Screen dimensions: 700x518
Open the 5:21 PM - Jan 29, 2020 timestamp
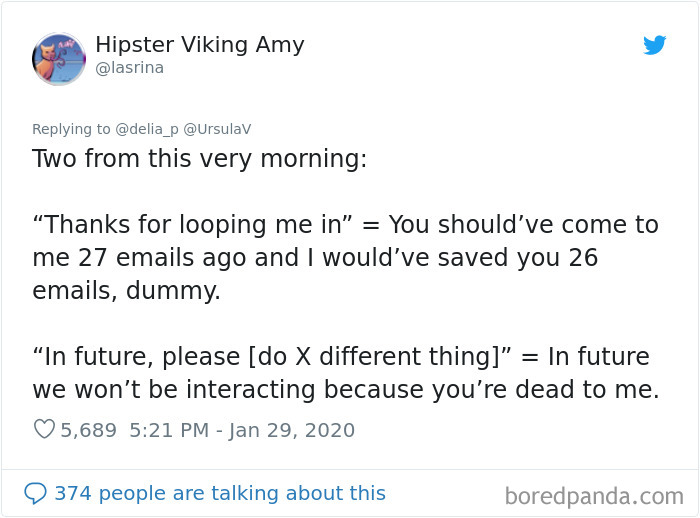pyautogui.click(x=242, y=430)
